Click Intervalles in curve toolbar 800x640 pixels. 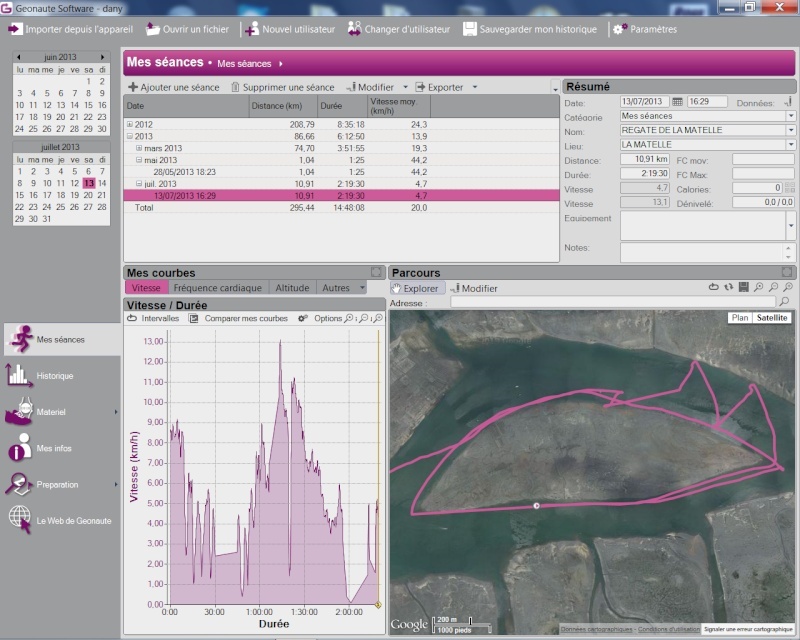coord(154,318)
